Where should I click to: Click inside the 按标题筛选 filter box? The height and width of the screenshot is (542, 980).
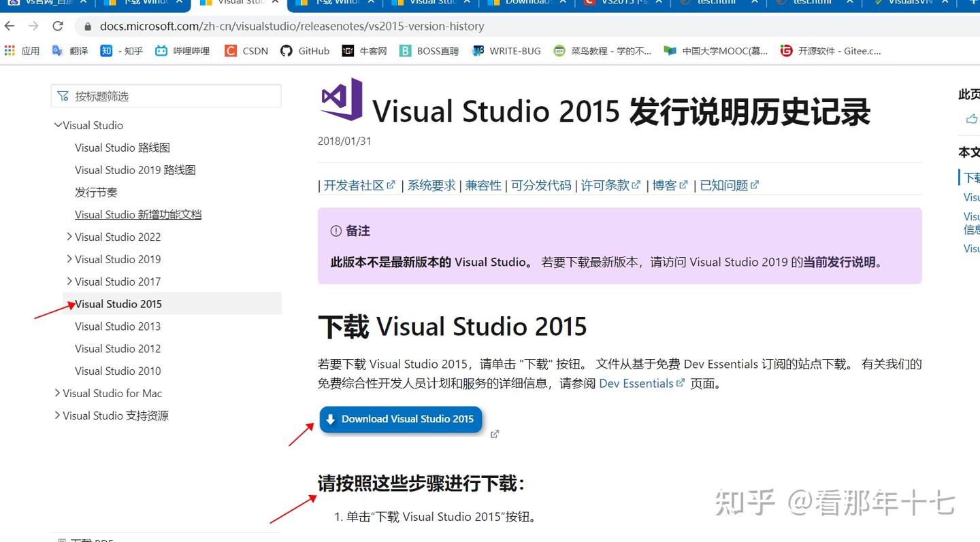pos(166,95)
